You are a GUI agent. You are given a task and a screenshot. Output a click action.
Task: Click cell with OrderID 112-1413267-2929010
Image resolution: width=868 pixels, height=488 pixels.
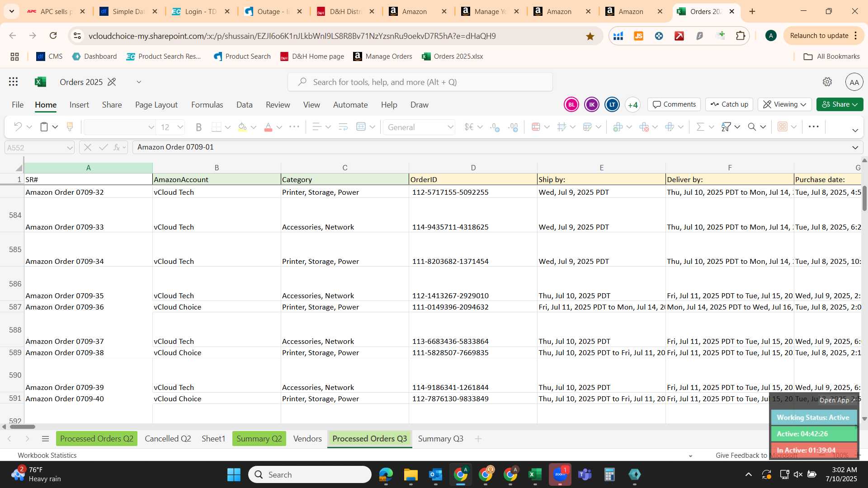point(473,284)
